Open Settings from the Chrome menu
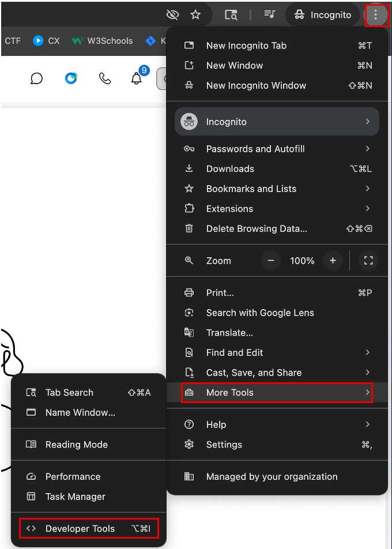This screenshot has width=392, height=549. pyautogui.click(x=277, y=445)
